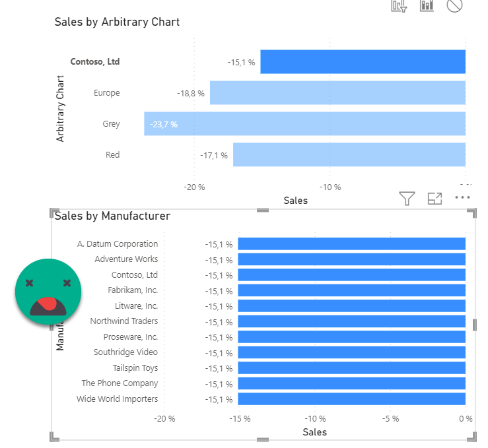Screen dimensions: 488x448
Task: Grab bottom-right resize handle of Manufacturer visual
Action: coord(471,438)
